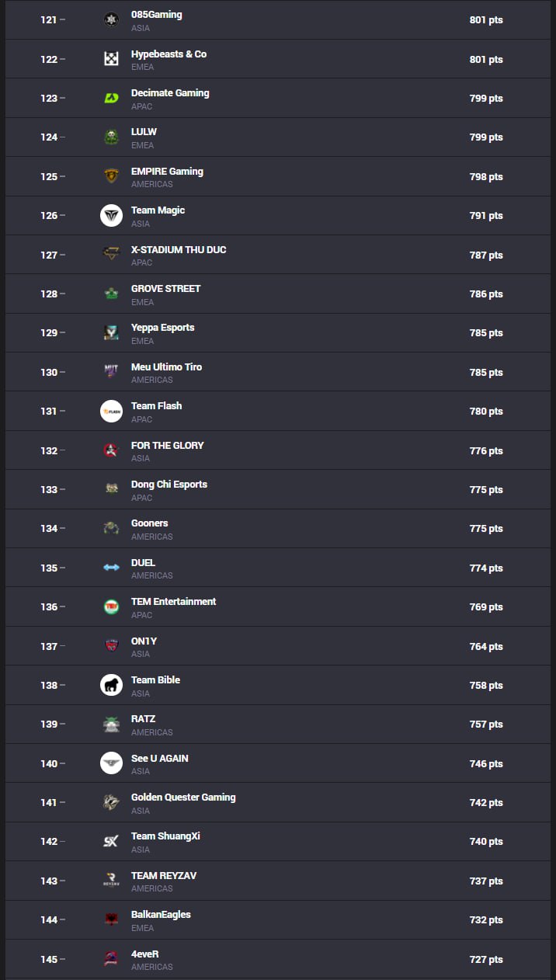Select the Team Magic round logo
This screenshot has width=556, height=980.
(111, 215)
